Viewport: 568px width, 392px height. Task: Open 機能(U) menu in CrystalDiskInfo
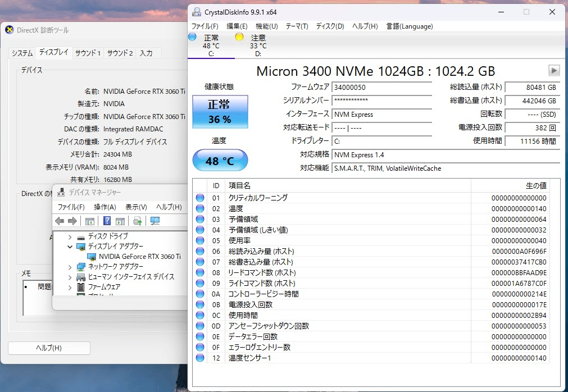267,26
